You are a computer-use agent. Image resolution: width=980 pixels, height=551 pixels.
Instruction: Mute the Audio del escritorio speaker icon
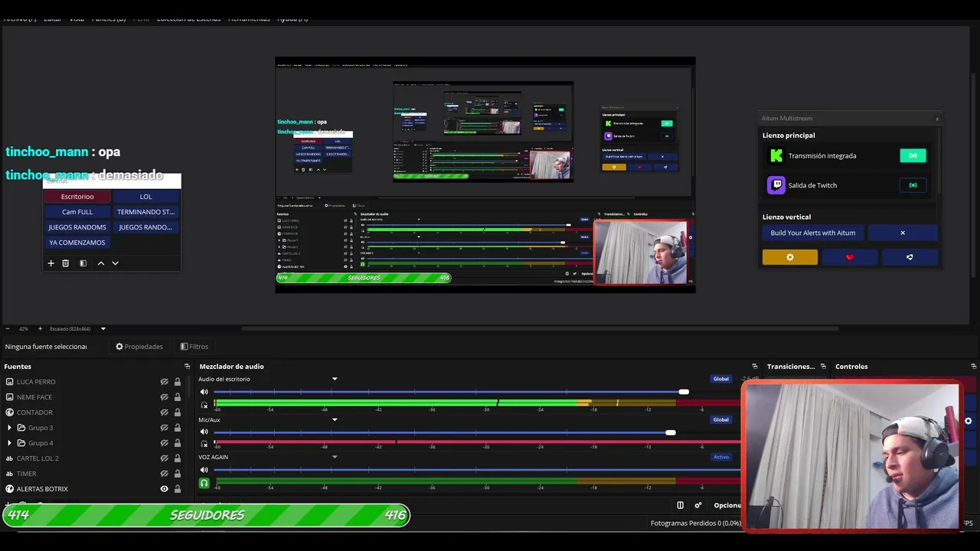[x=204, y=392]
